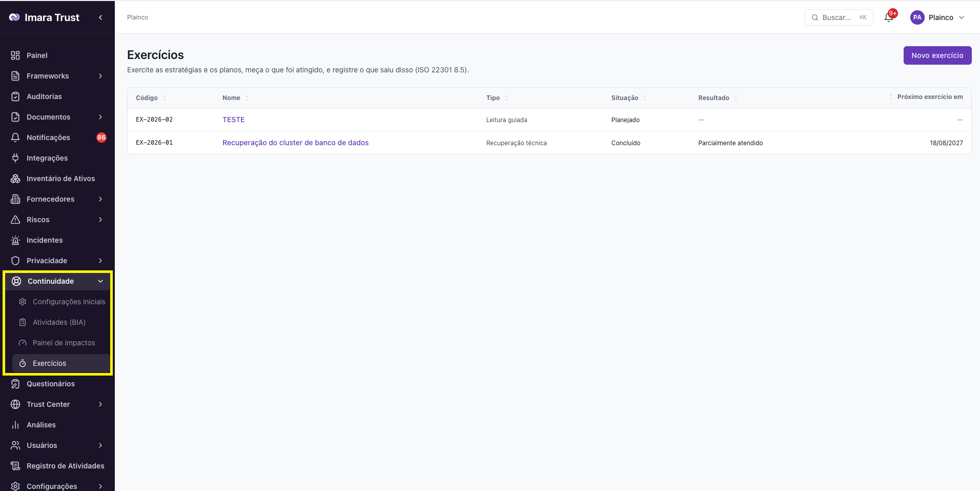This screenshot has width=980, height=491.
Task: Click the 18/08/2027 date cell
Action: coord(946,143)
